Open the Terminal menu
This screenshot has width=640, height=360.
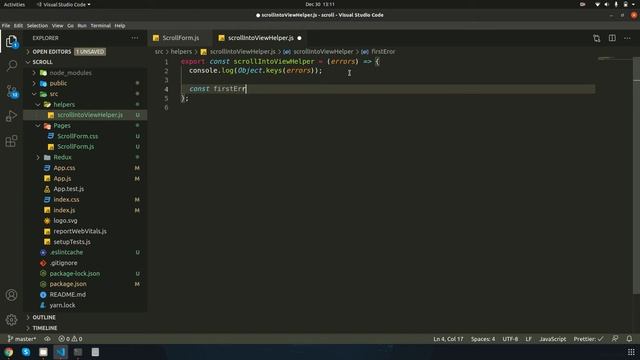[100, 25]
